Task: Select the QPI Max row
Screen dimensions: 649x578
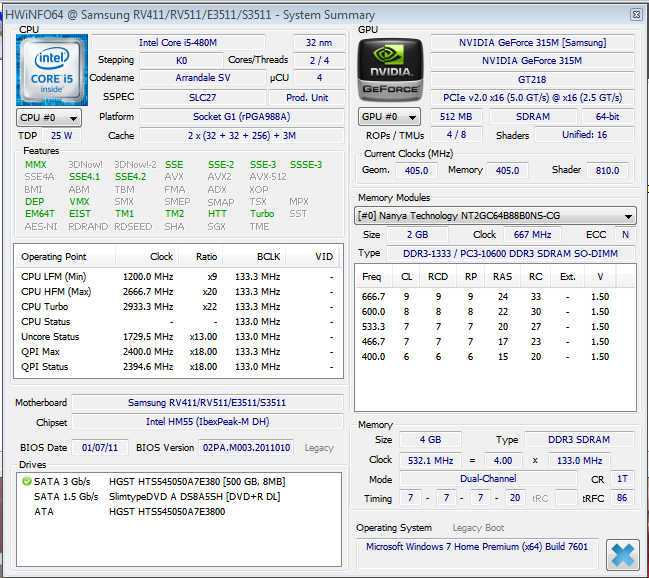Action: click(x=178, y=352)
